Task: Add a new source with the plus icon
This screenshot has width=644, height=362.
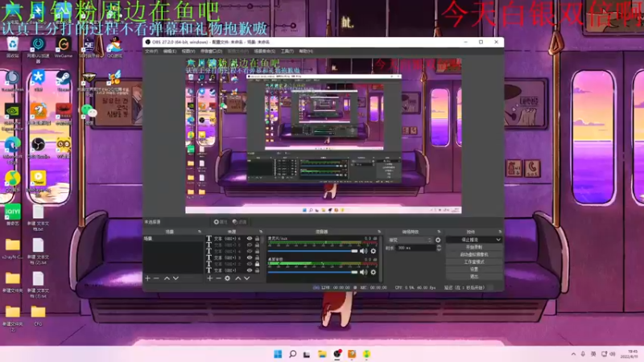Action: pyautogui.click(x=210, y=278)
